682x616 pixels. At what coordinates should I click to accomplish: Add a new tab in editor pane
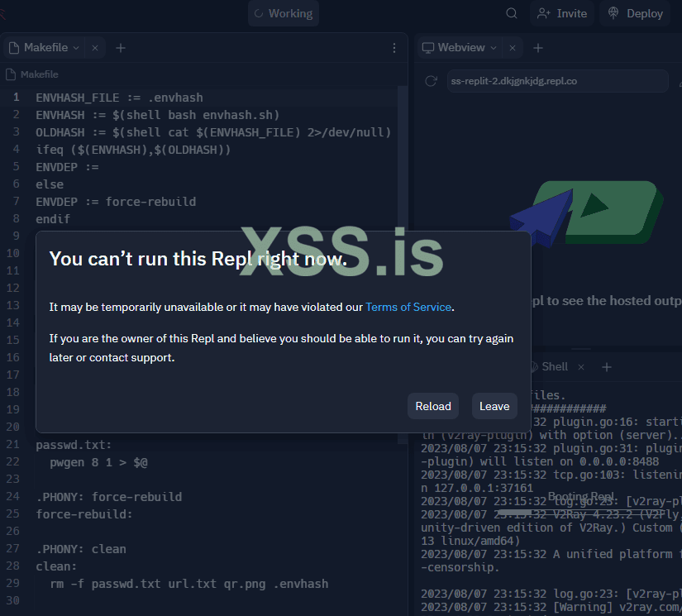coord(121,48)
